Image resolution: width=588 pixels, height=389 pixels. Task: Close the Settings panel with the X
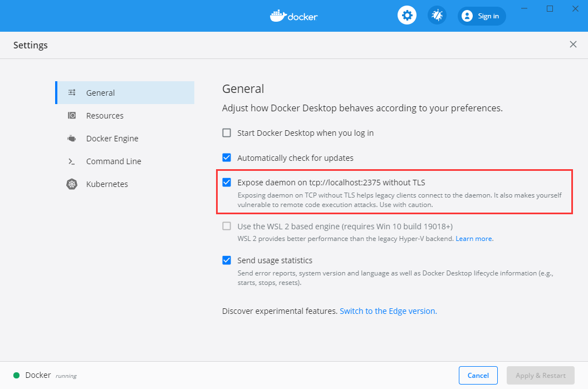573,45
